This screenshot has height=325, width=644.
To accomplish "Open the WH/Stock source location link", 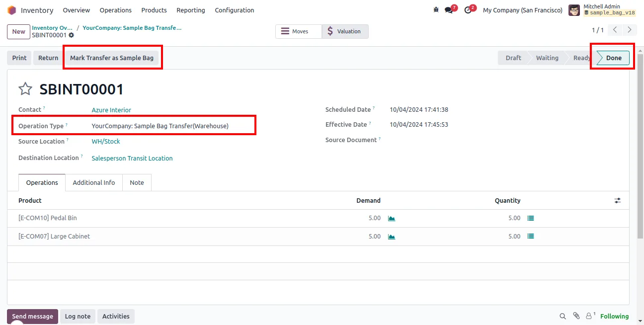I will click(106, 142).
